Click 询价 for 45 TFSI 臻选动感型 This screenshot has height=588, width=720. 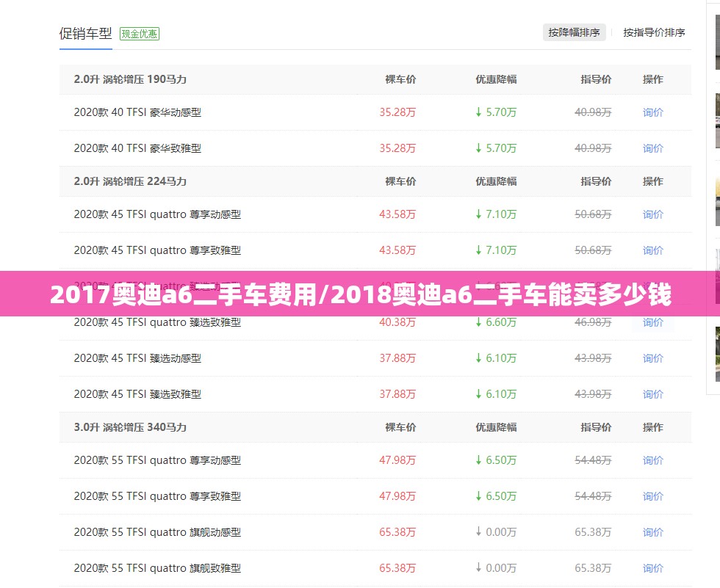tap(653, 358)
